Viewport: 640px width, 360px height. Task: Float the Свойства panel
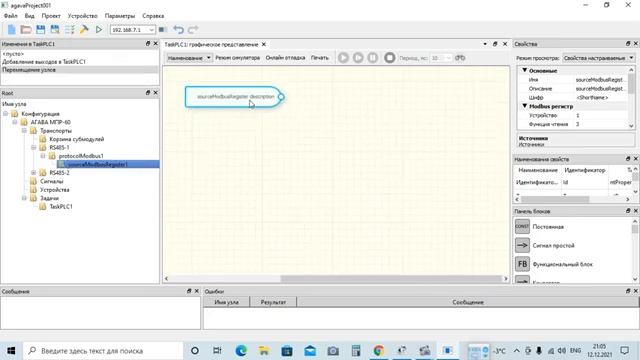628,44
